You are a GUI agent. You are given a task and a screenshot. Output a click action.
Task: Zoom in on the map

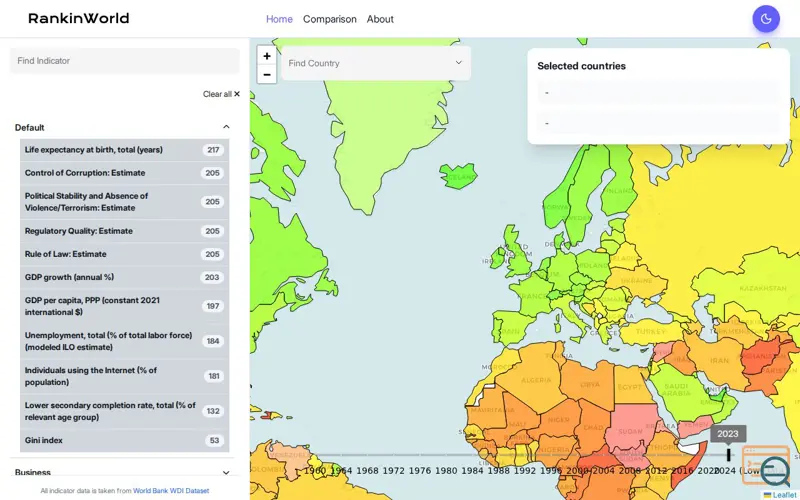point(266,56)
